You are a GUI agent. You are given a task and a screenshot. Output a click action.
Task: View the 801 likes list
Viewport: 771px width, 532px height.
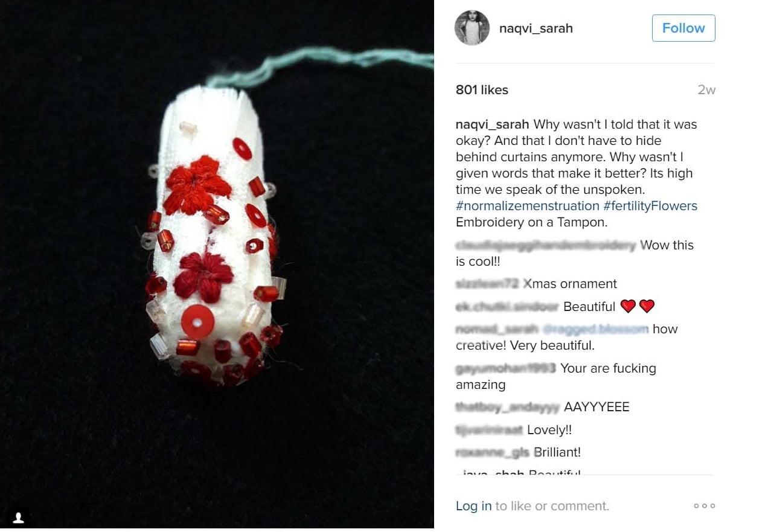point(482,90)
